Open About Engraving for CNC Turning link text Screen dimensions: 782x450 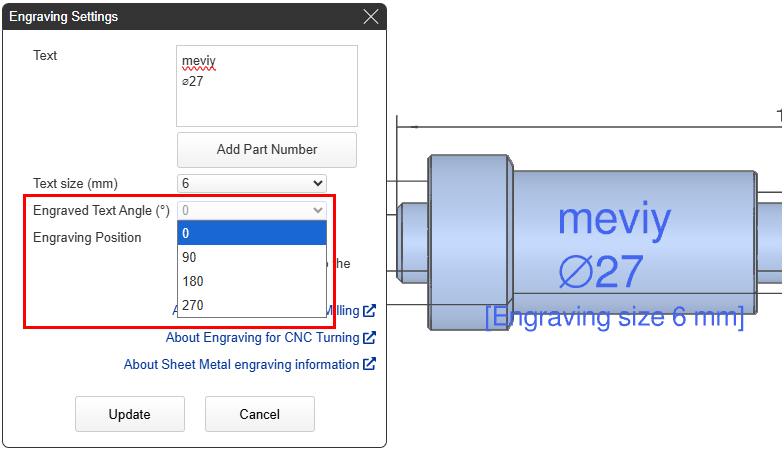tap(262, 338)
